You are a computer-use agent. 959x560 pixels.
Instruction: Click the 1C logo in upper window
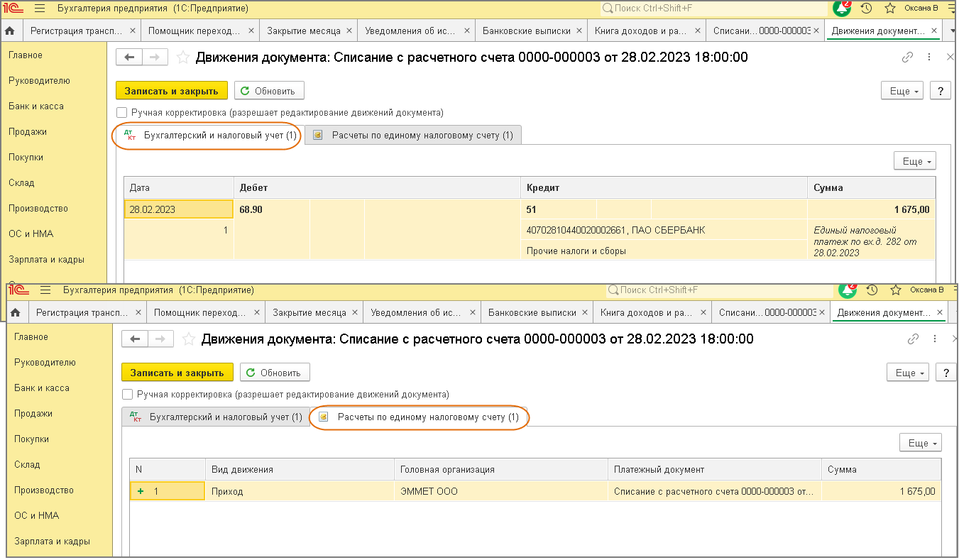(13, 9)
